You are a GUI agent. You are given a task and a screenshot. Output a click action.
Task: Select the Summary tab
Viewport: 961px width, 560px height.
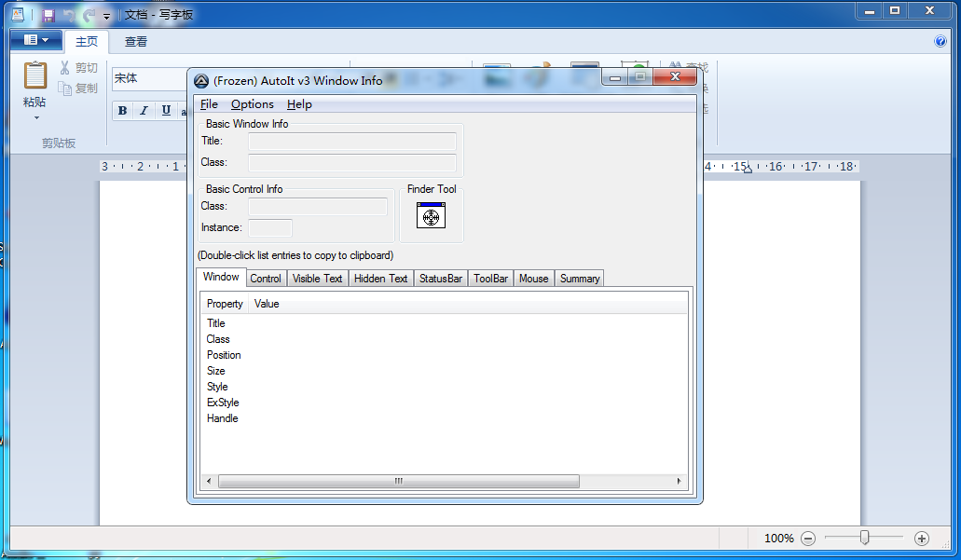(x=580, y=279)
